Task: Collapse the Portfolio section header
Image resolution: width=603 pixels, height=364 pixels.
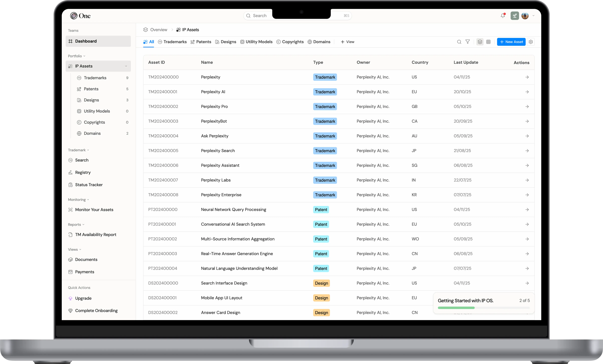Action: [76, 56]
